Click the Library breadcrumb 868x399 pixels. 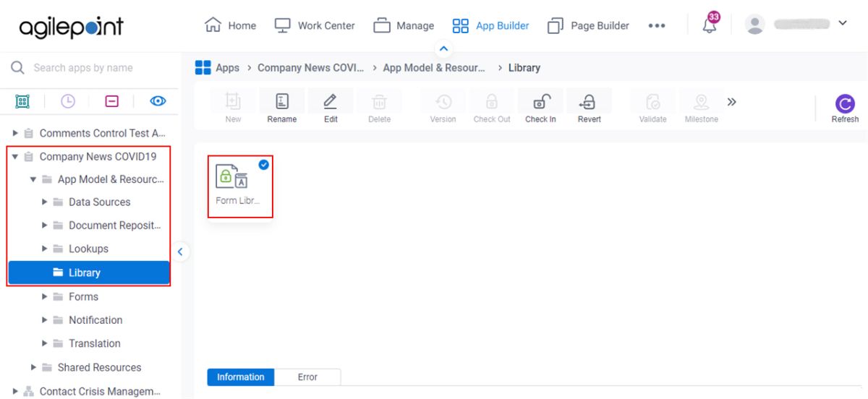pos(524,67)
